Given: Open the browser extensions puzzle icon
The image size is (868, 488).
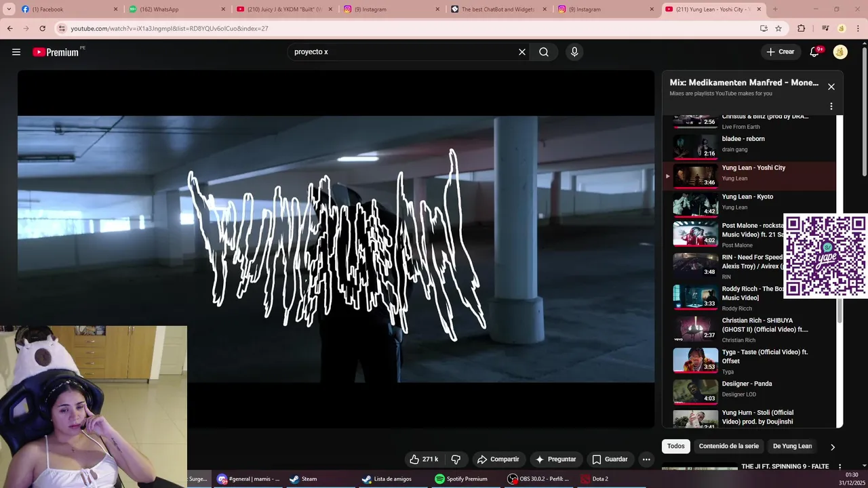Looking at the screenshot, I should [x=802, y=28].
